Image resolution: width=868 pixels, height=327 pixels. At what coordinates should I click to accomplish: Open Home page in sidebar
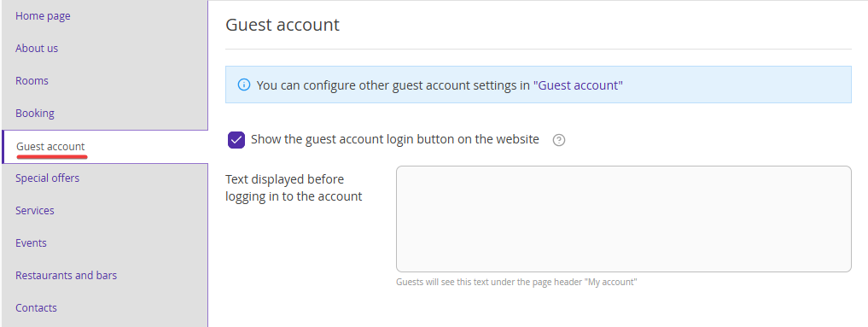43,16
